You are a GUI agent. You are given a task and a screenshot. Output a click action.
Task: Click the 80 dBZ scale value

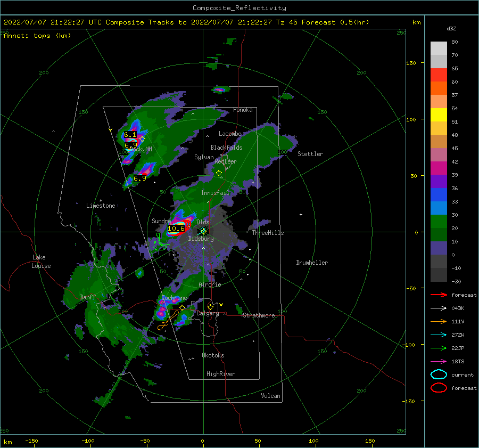point(455,42)
